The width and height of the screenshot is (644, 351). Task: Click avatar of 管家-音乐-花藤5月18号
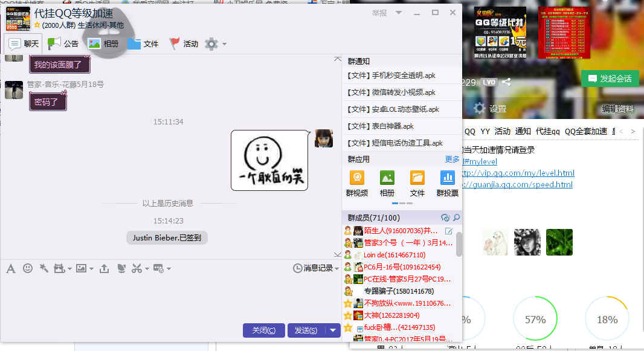tap(13, 89)
